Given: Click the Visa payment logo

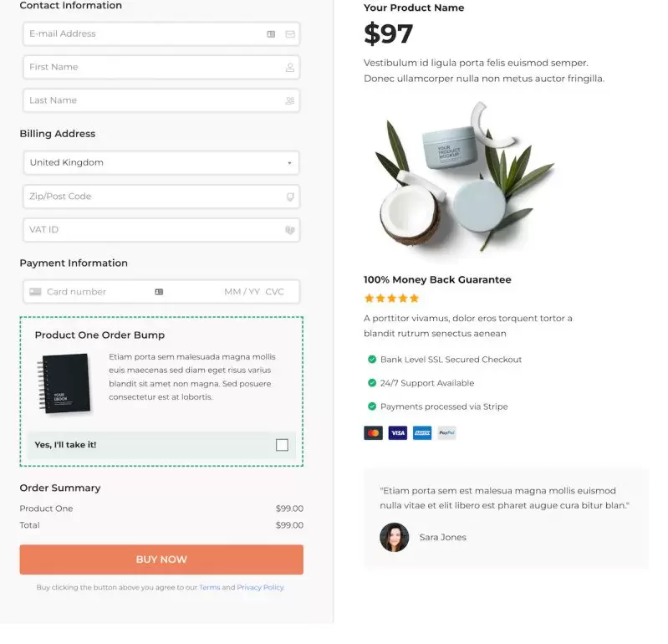Looking at the screenshot, I should pos(397,433).
